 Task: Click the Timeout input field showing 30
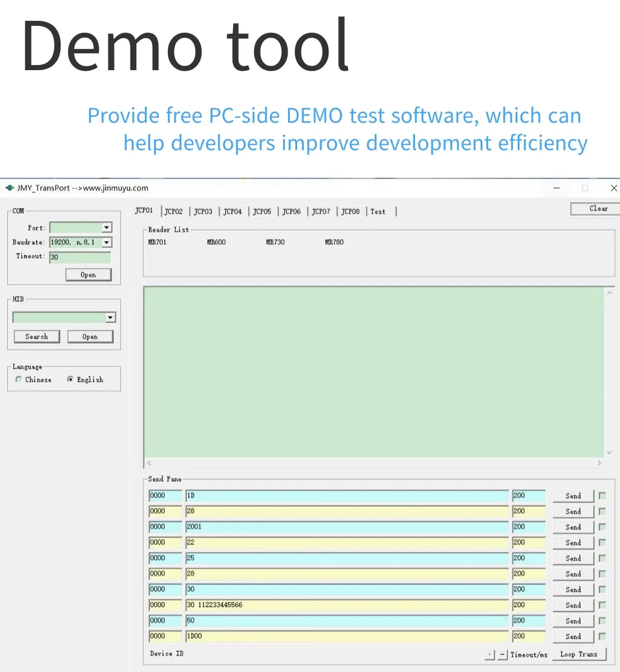point(80,257)
